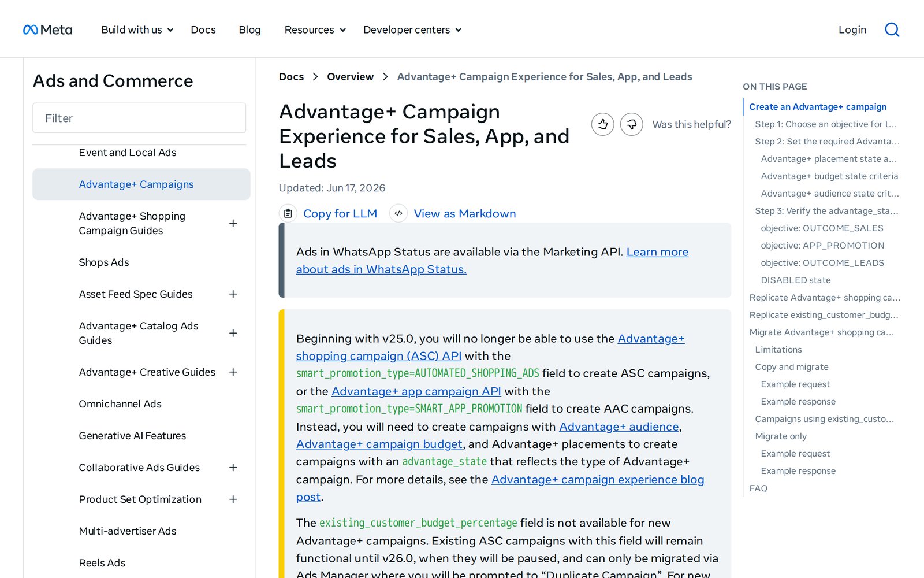Open Generative AI Features

click(x=132, y=436)
